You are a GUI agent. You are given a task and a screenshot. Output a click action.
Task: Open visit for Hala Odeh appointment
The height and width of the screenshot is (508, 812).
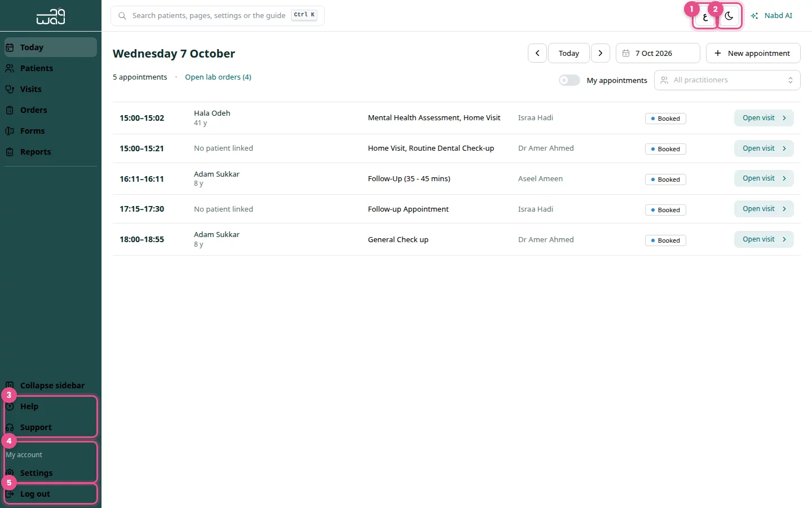[x=764, y=118]
